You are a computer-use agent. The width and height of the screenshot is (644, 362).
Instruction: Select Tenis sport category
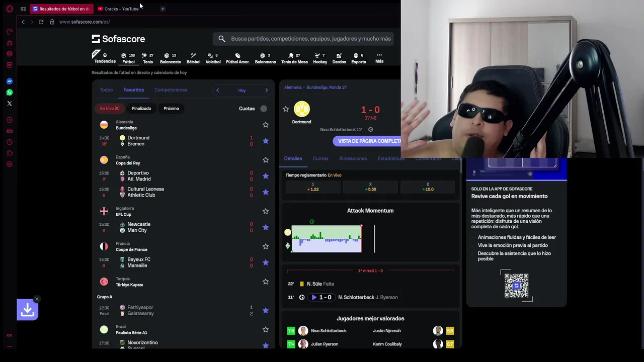pyautogui.click(x=147, y=58)
